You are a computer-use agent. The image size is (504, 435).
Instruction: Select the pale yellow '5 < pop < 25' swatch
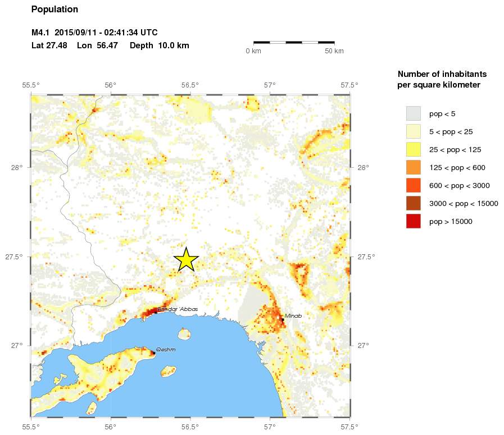coord(413,131)
